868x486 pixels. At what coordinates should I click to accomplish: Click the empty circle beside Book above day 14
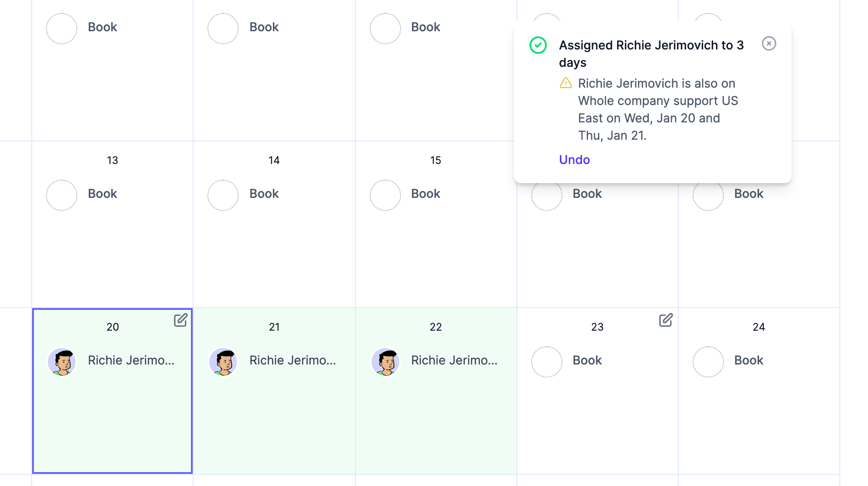click(223, 28)
